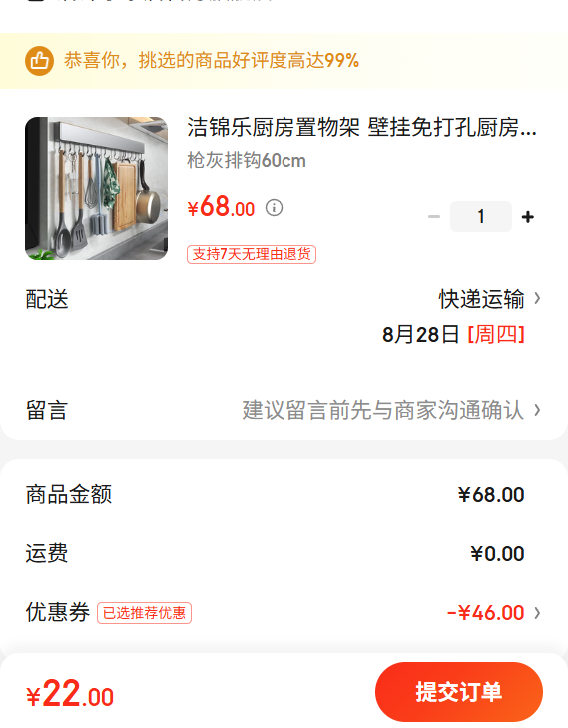
Task: Increase quantity with plus button
Action: (528, 217)
